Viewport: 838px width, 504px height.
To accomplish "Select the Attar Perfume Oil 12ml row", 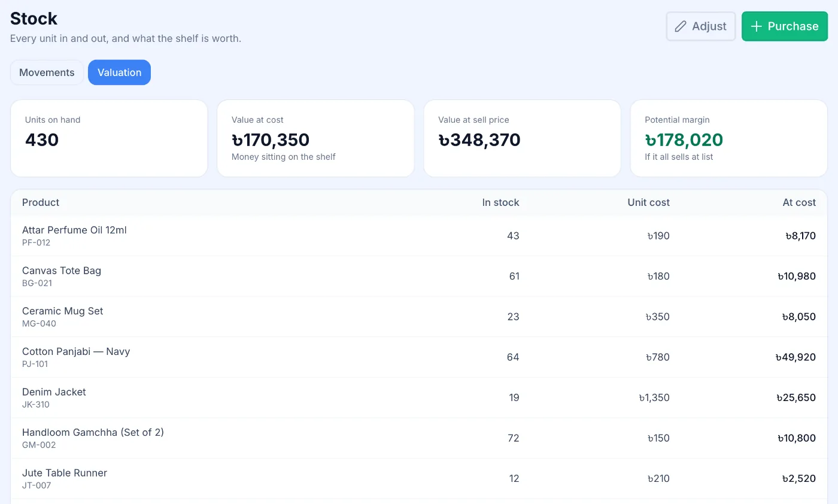I will coord(419,236).
